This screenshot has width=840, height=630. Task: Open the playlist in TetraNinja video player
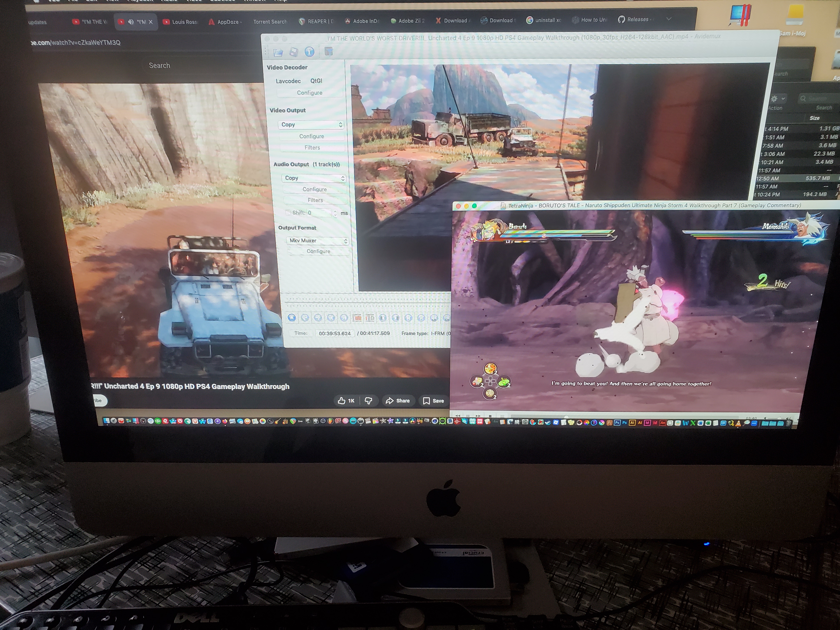tap(502, 415)
